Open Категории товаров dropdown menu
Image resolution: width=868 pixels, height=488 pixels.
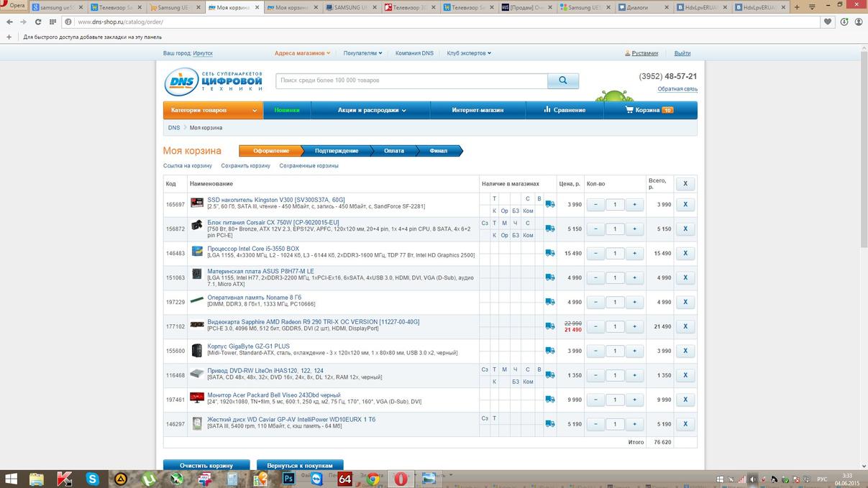click(214, 110)
